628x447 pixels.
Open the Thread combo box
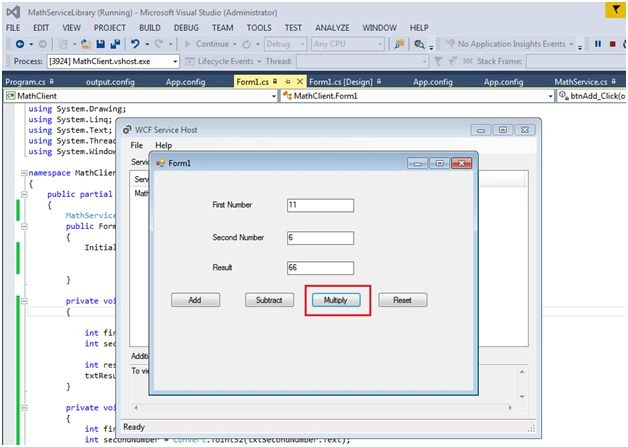(362, 61)
